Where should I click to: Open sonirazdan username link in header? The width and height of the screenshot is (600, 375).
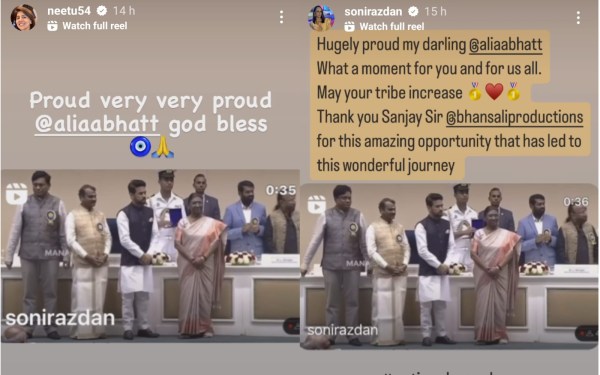373,11
